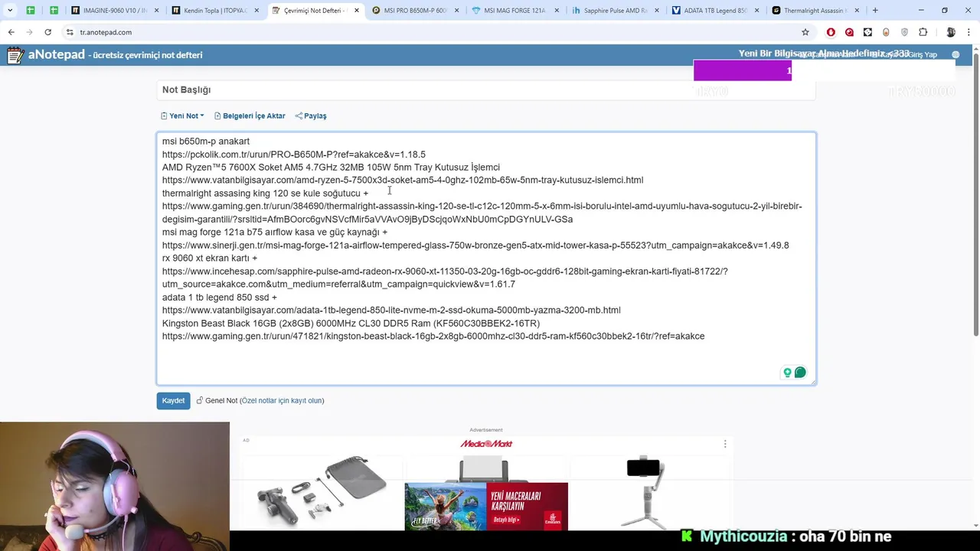980x551 pixels.
Task: Click the globe language icon in aNotepad header
Action: [x=955, y=55]
